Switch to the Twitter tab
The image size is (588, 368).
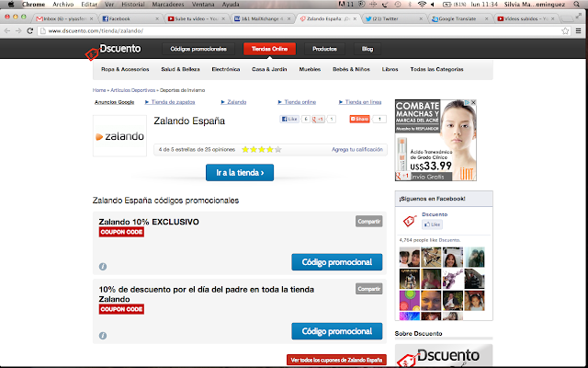click(x=394, y=18)
